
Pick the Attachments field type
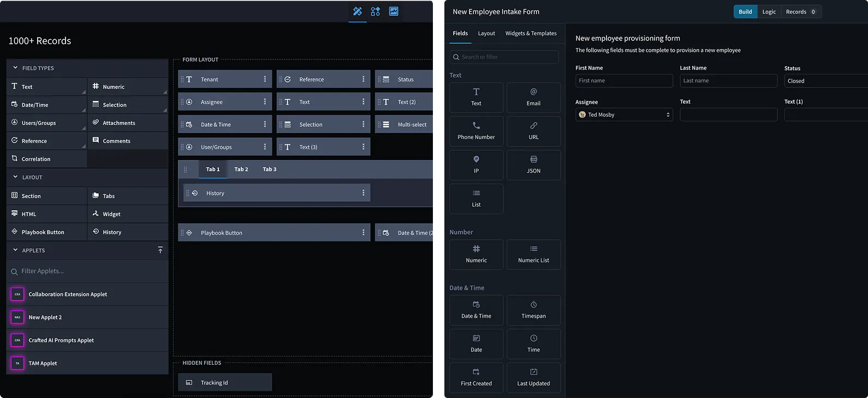pos(128,122)
